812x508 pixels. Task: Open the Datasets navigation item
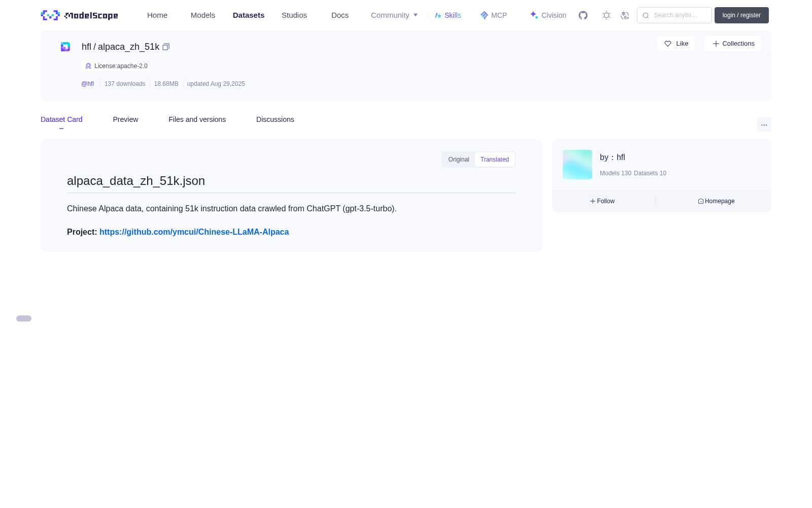[x=249, y=15]
